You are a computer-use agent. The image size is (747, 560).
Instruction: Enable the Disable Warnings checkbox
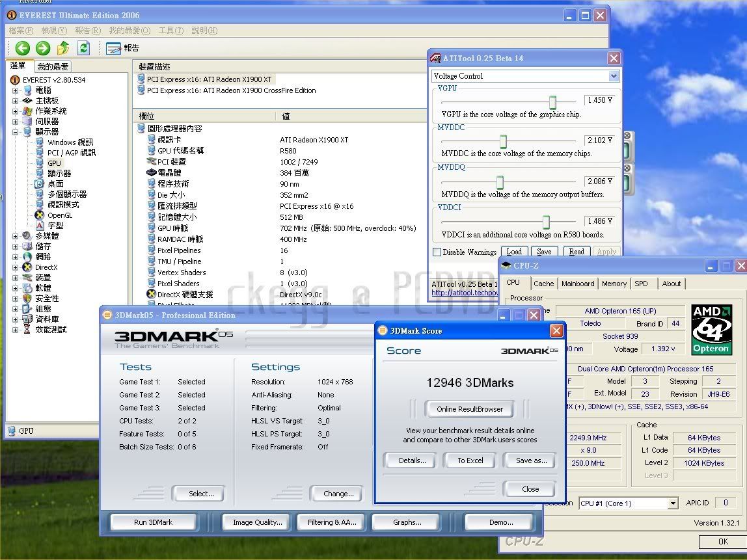437,252
